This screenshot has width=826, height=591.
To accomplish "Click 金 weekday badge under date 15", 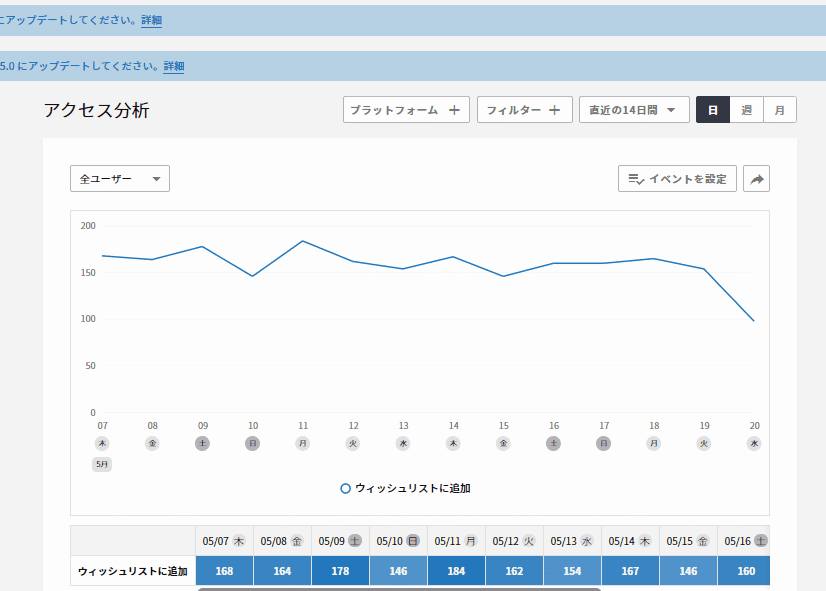I will 503,444.
